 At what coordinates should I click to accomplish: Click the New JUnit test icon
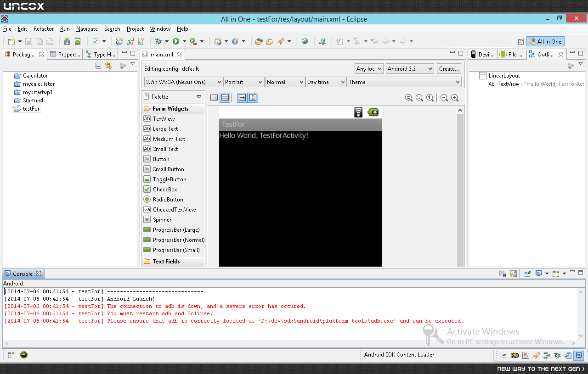tap(130, 41)
